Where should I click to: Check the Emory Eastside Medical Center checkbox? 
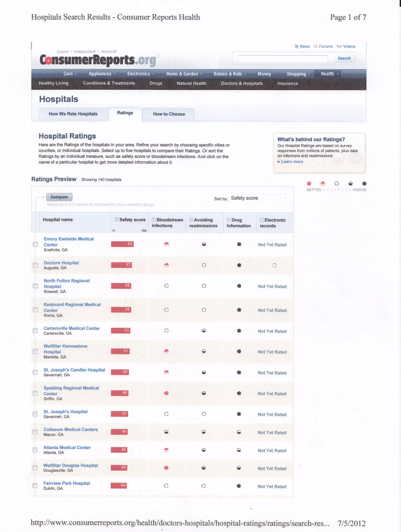35,244
